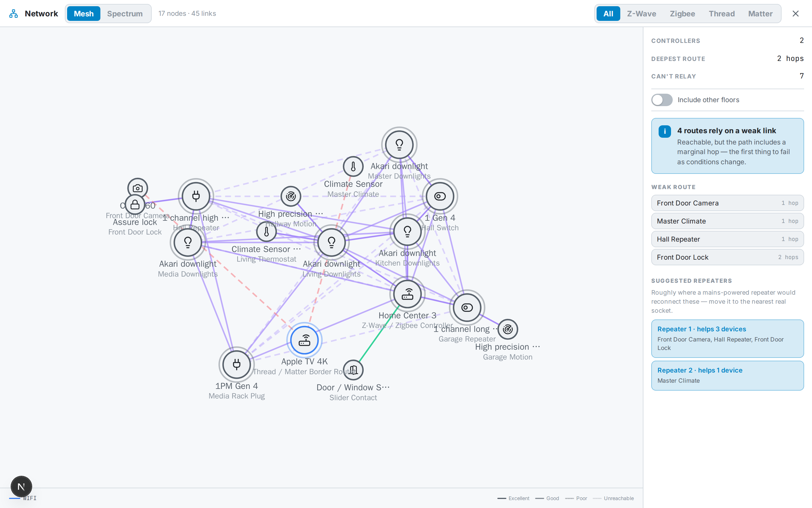
Task: Select the Slider Contact door sensor node
Action: tap(353, 370)
